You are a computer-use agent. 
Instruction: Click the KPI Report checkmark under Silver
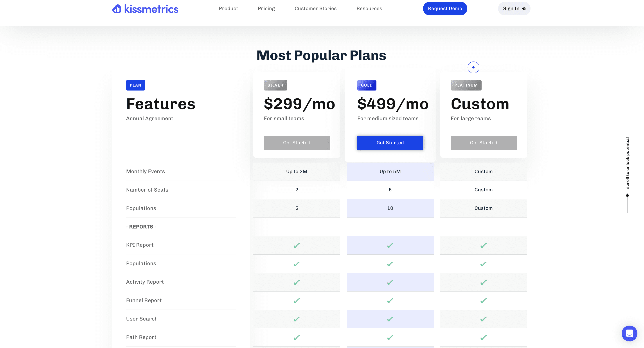[x=297, y=245]
